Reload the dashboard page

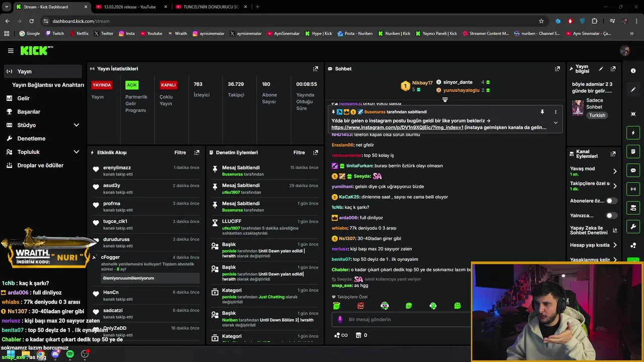(31, 21)
